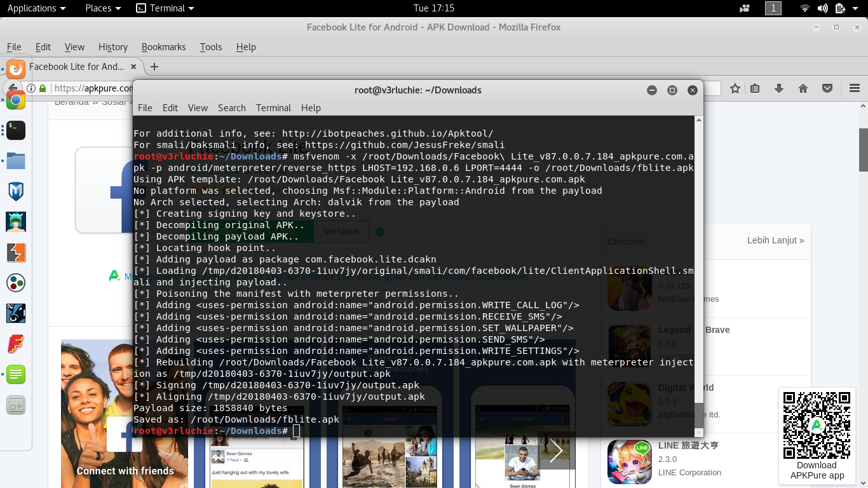Click the terminal window scrollbar
The image size is (868, 488).
click(x=699, y=416)
